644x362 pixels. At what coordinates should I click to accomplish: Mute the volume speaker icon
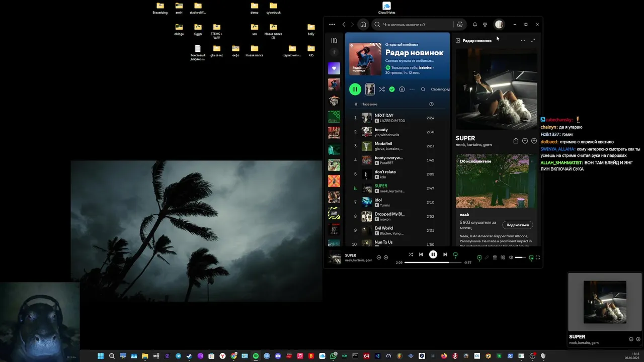tap(511, 257)
